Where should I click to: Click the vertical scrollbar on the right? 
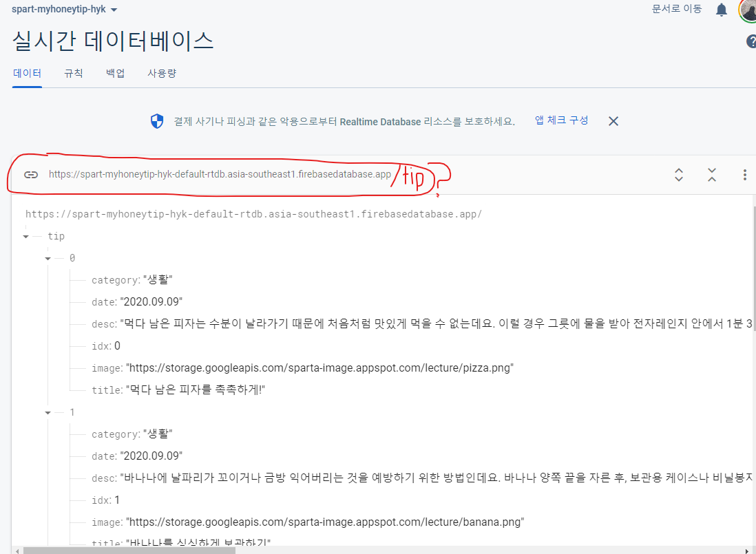click(x=754, y=270)
